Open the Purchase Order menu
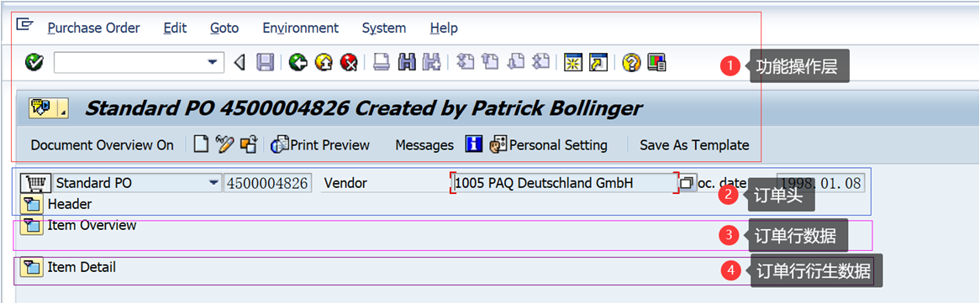Viewport: 980px width, 303px height. point(94,28)
